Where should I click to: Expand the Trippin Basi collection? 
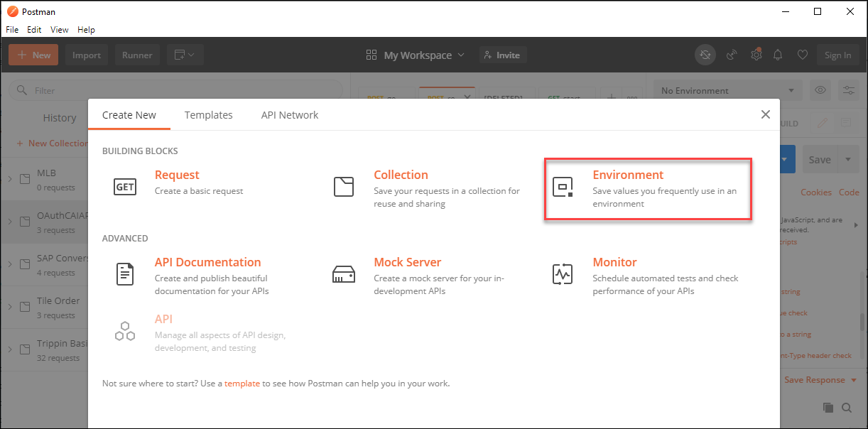coord(9,349)
